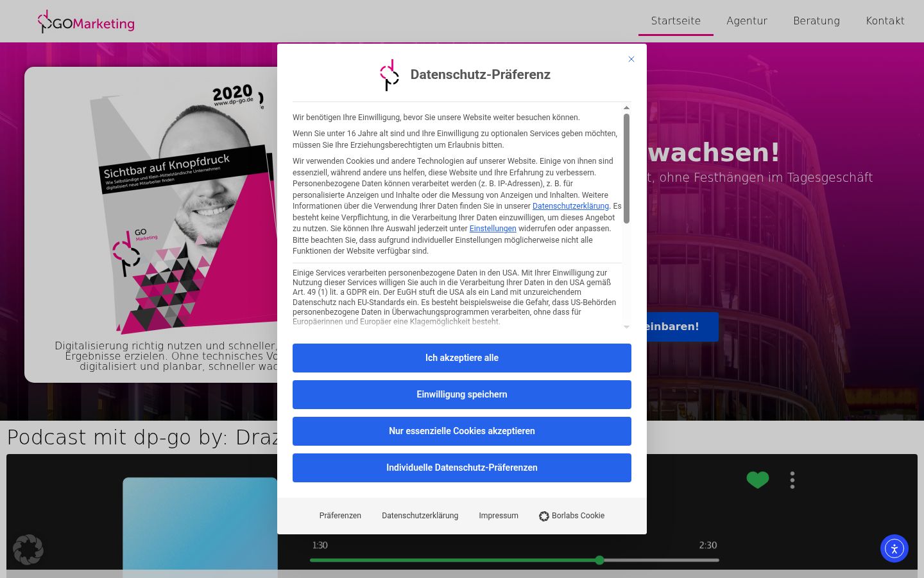The image size is (924, 578).
Task: Click the Sichtbar auf Knopfdruck book cover image
Action: [186, 209]
